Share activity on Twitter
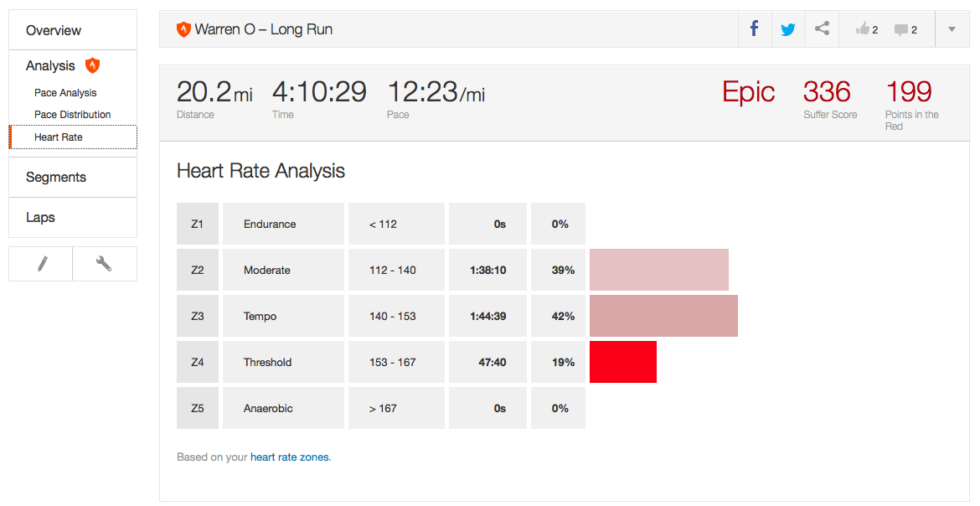Image resolution: width=980 pixels, height=506 pixels. pos(788,29)
